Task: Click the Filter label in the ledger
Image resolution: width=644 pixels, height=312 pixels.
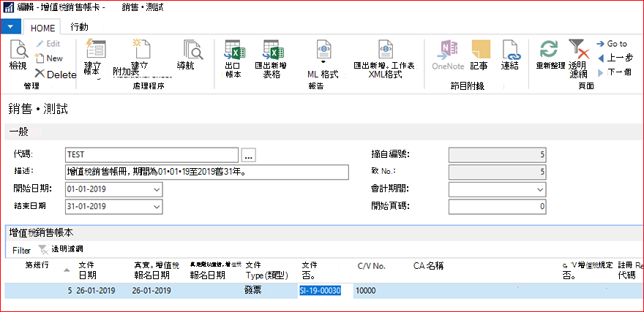Action: coord(21,250)
